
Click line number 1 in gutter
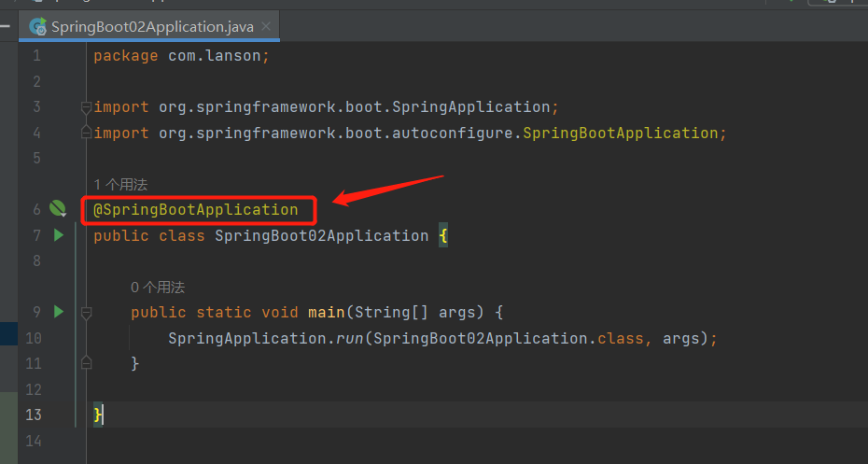(x=36, y=56)
